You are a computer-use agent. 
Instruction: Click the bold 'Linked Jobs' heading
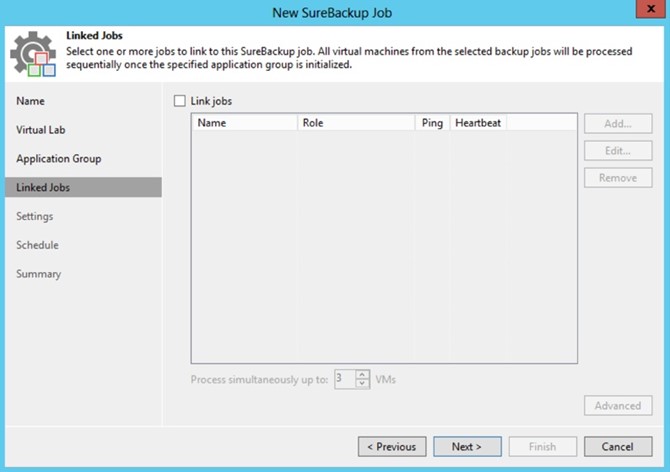pyautogui.click(x=94, y=35)
